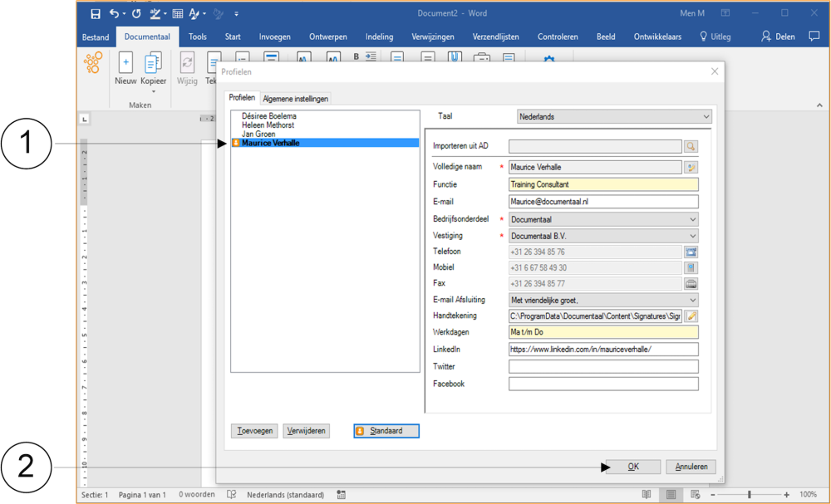
Task: Click the icon beside Mobiel field
Action: (x=691, y=268)
